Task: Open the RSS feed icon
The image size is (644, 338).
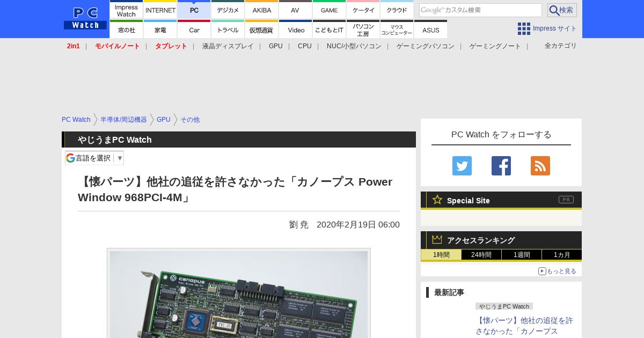Action: click(x=540, y=166)
